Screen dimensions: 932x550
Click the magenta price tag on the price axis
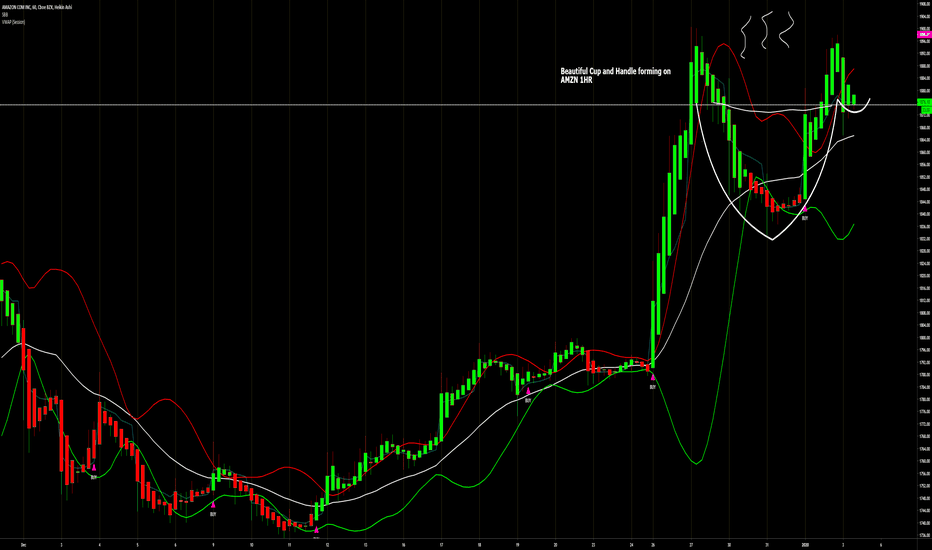(924, 35)
